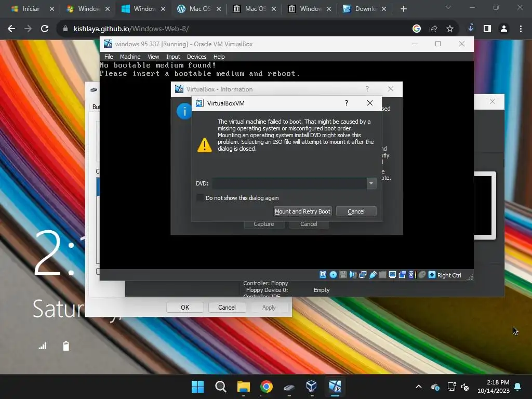Click the display settings status icon

pos(392,275)
